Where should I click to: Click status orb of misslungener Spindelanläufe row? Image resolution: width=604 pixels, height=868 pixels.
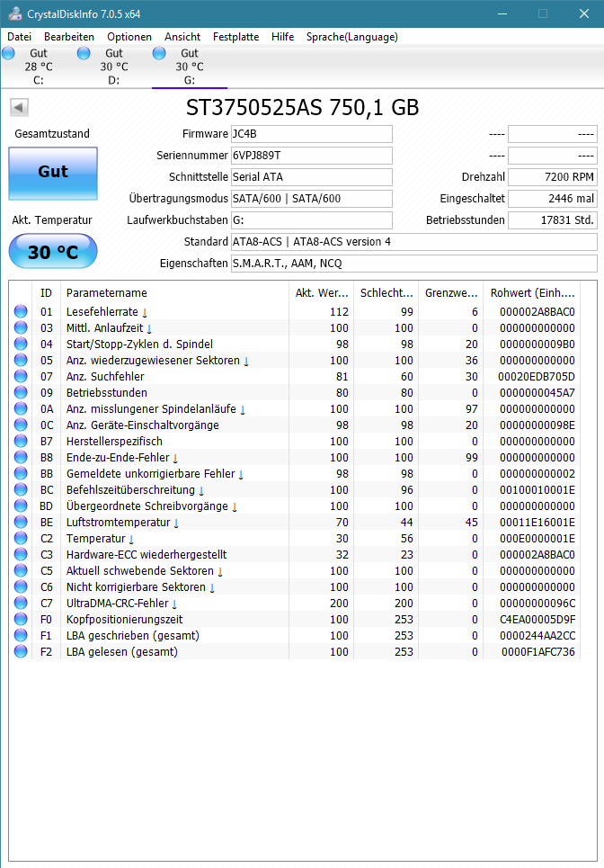click(x=21, y=408)
